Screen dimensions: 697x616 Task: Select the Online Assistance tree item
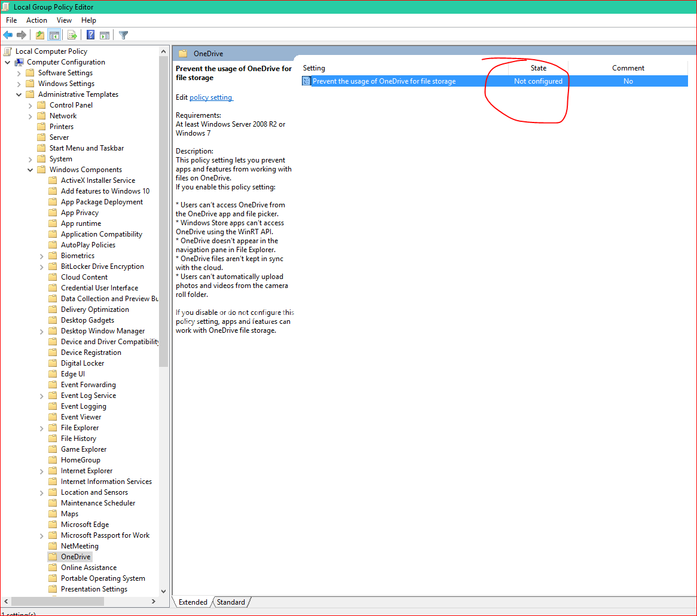point(88,568)
